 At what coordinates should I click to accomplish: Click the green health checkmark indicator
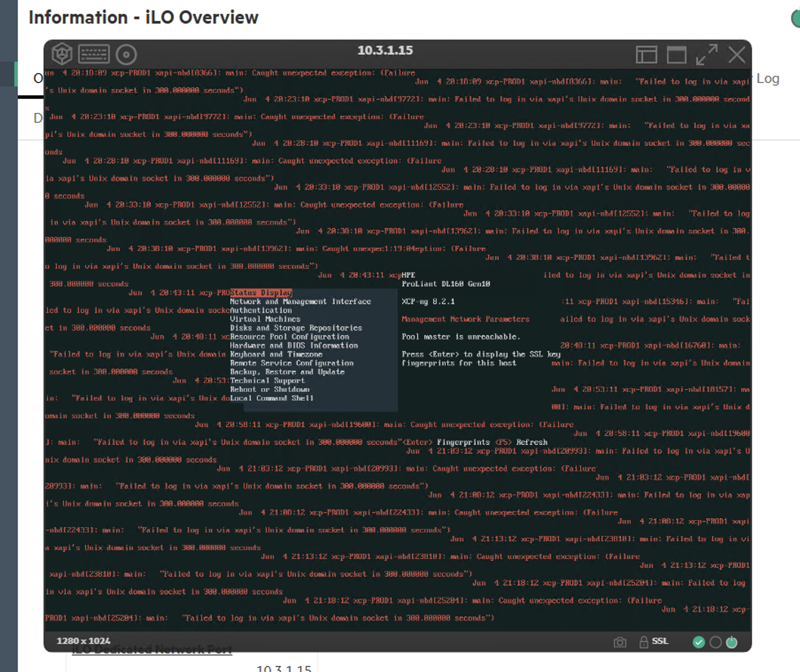[699, 642]
